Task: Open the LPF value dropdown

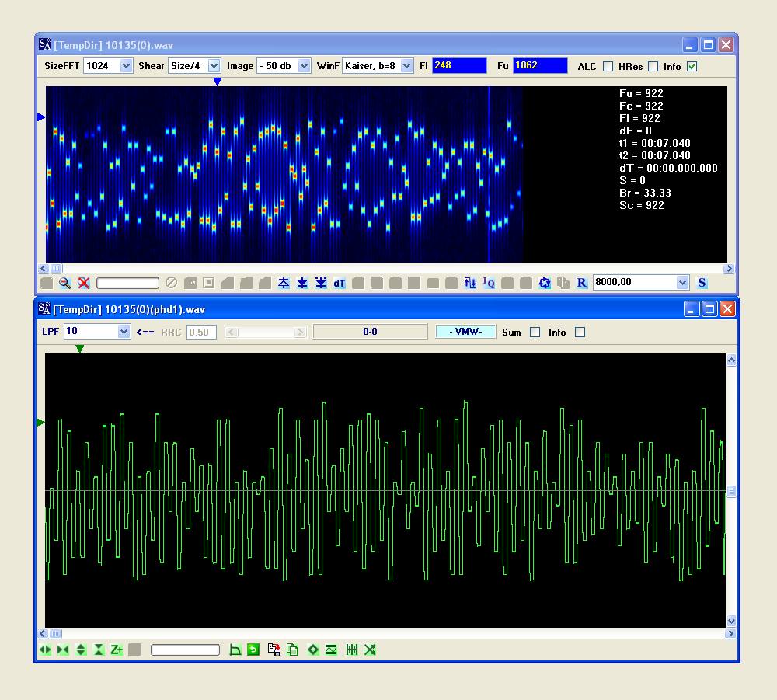Action: tap(124, 332)
